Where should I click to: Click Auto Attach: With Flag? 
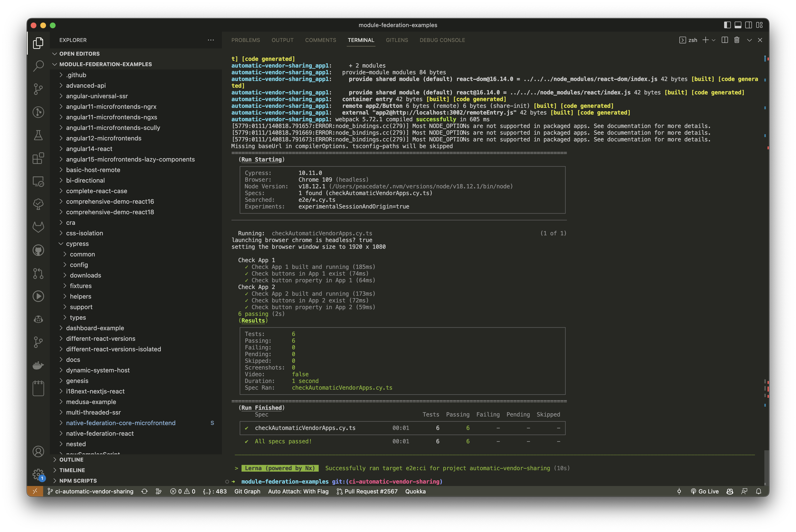click(298, 491)
